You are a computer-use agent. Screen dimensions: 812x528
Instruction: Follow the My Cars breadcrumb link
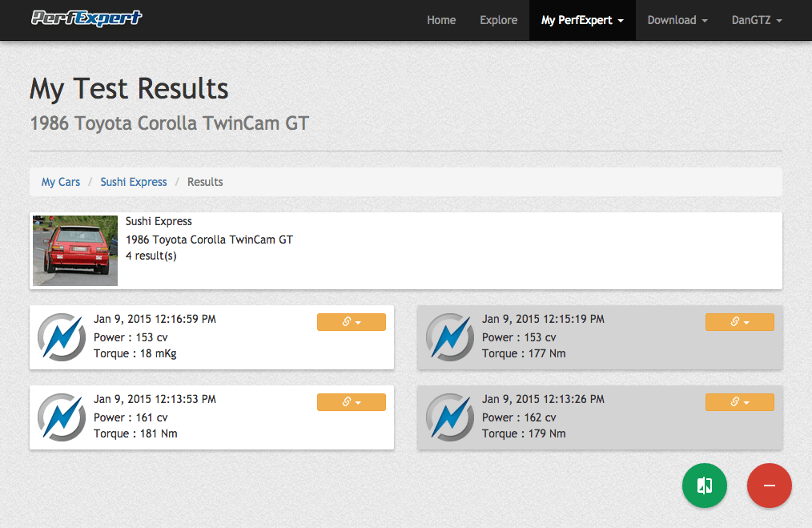point(61,182)
